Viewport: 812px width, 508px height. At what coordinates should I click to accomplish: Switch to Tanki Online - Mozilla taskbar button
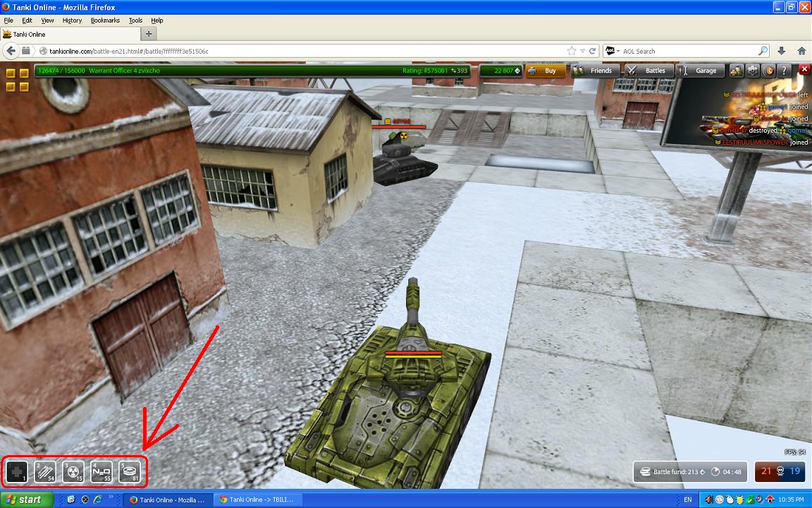click(x=167, y=500)
